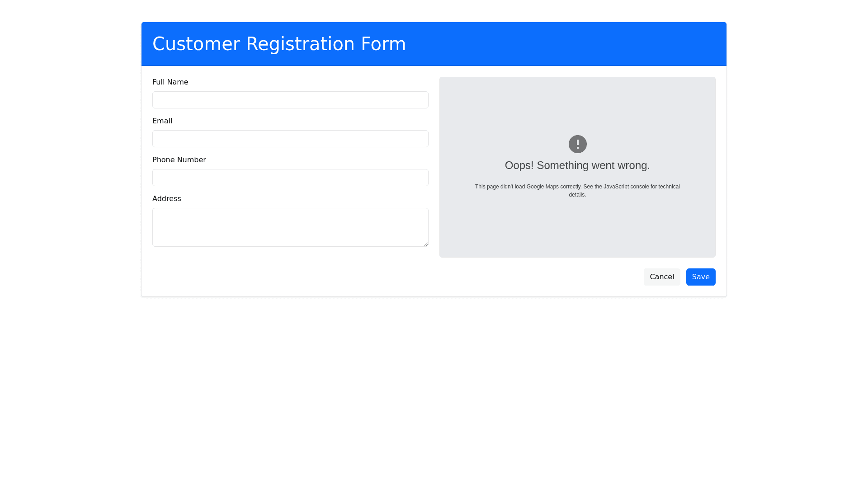
Task: Click "Oops! Something went wrong." heading
Action: pos(577,165)
